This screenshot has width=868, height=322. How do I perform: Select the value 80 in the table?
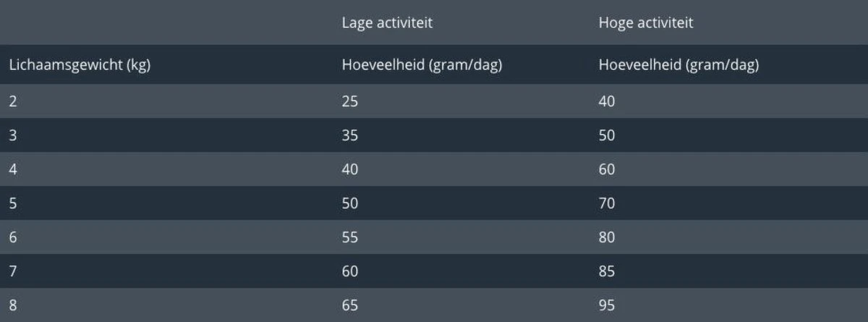click(607, 237)
